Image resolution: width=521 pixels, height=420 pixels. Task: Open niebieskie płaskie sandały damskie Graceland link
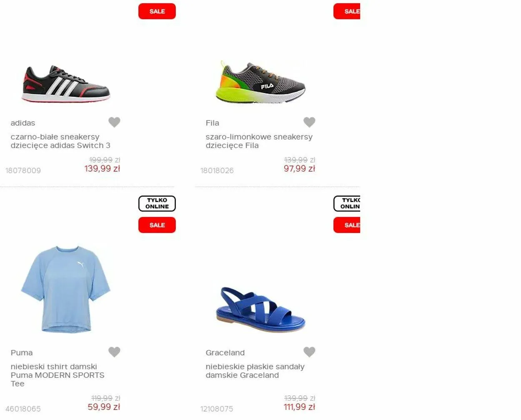coord(255,371)
